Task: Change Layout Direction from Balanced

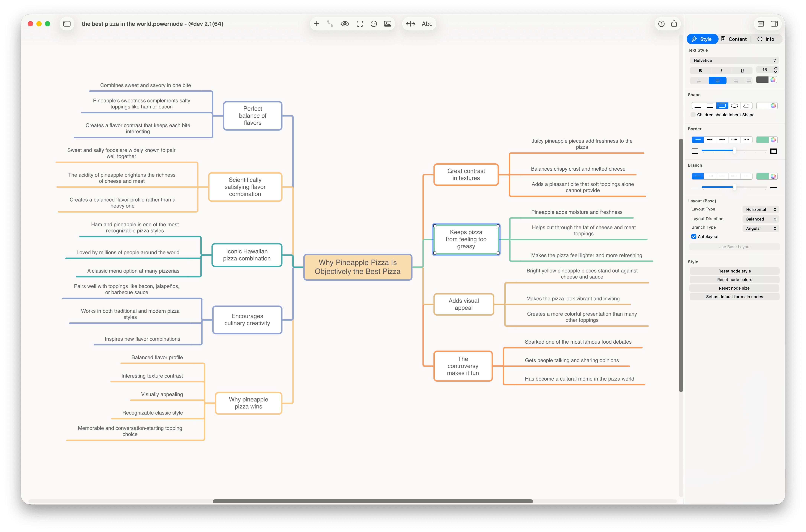Action: (760, 219)
